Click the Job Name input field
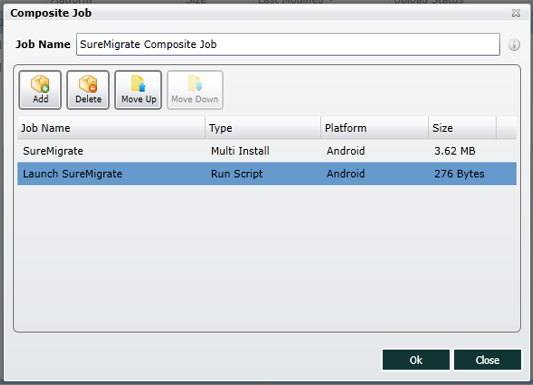Screen dimensions: 533x385 coord(288,45)
